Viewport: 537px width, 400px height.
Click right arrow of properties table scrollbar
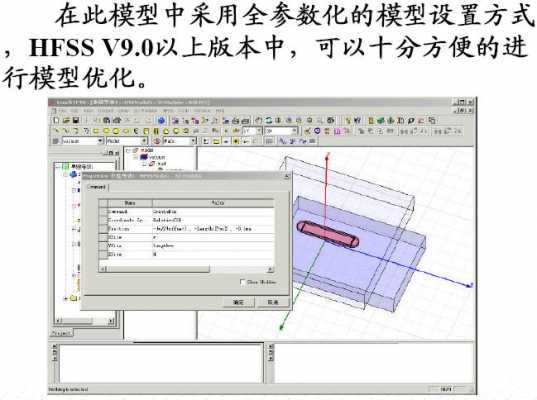coord(271,269)
